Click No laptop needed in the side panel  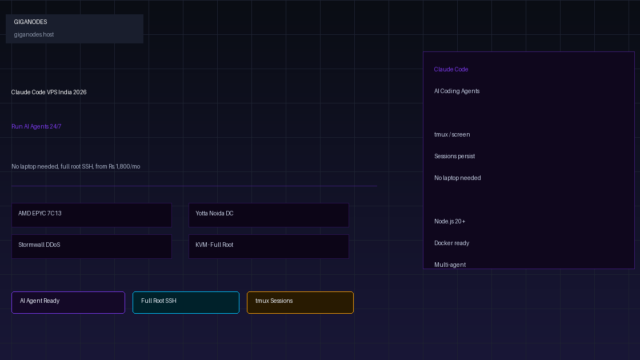(x=457, y=178)
